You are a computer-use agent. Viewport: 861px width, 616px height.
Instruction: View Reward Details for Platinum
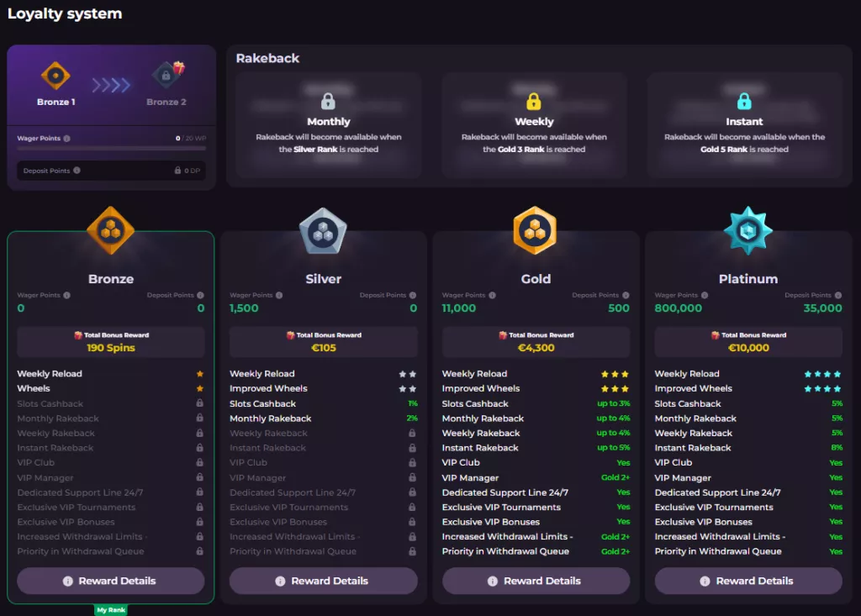tap(747, 581)
